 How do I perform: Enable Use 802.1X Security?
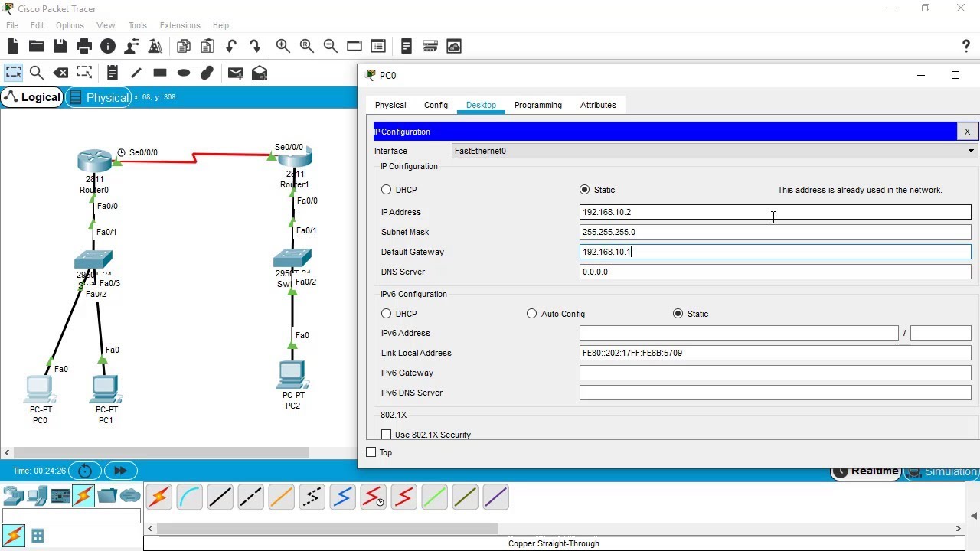[386, 435]
